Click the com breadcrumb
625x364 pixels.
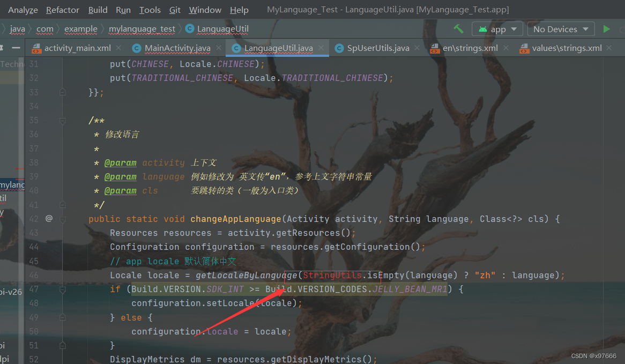click(44, 29)
